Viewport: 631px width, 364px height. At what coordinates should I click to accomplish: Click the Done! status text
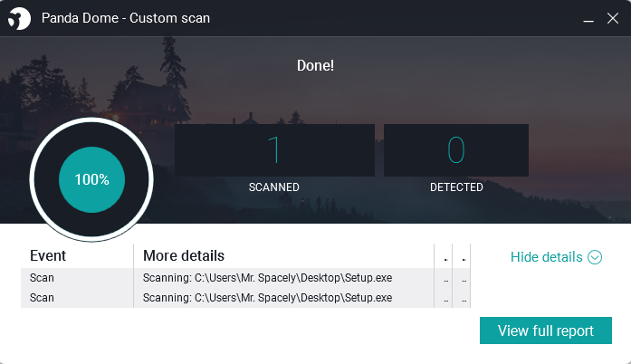pyautogui.click(x=315, y=66)
